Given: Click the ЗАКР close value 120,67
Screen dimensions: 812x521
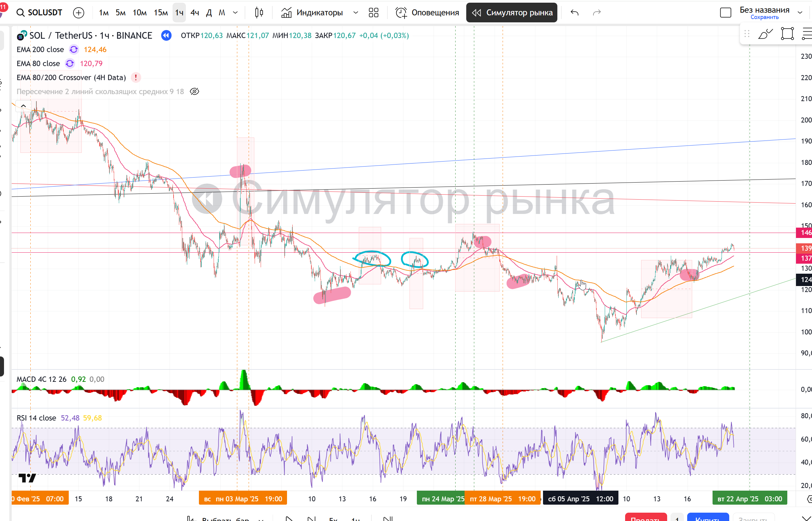Looking at the screenshot, I should tap(344, 35).
